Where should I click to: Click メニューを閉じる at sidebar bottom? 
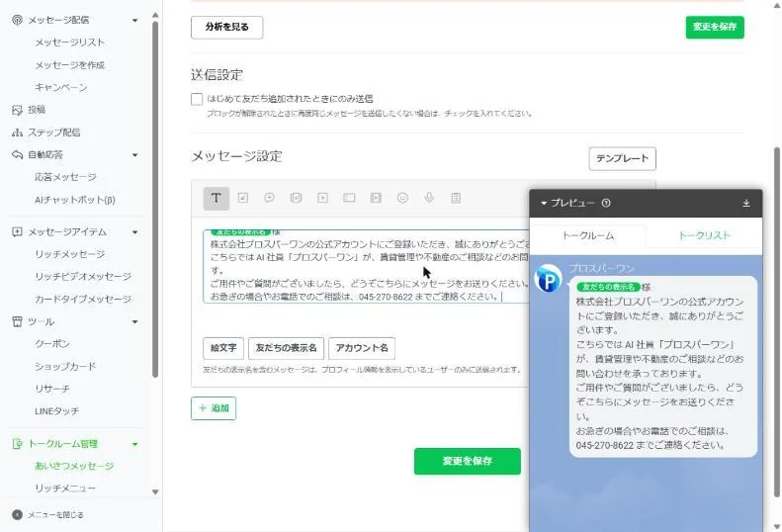(x=55, y=515)
